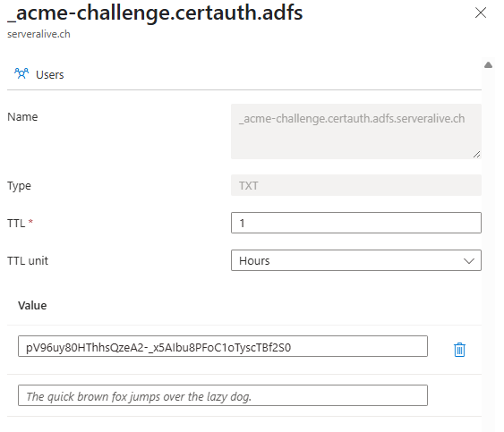Click the Type field label

pyautogui.click(x=19, y=186)
